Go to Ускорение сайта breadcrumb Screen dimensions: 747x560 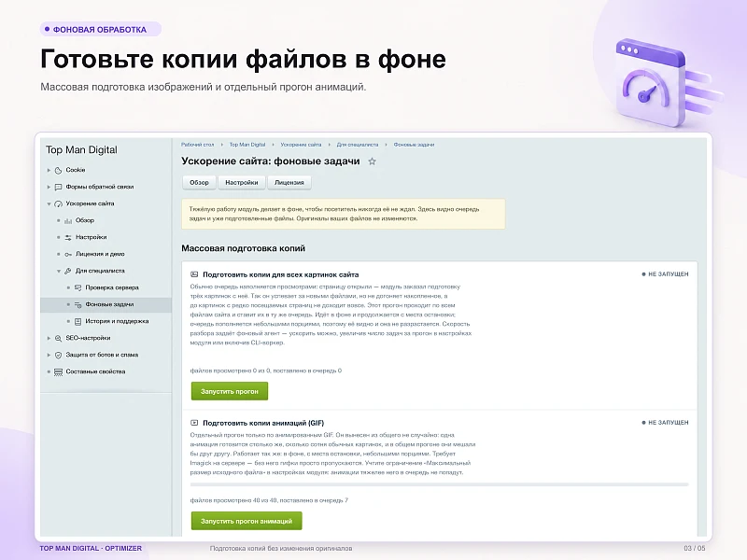point(301,145)
